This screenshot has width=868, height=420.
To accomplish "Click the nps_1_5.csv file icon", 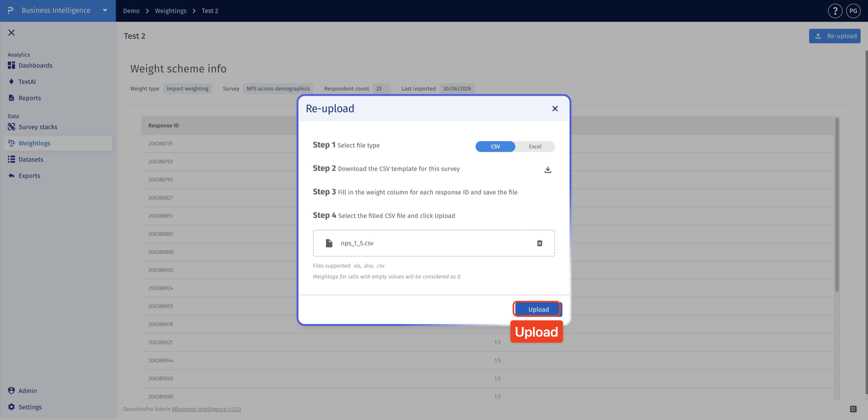I will 329,243.
